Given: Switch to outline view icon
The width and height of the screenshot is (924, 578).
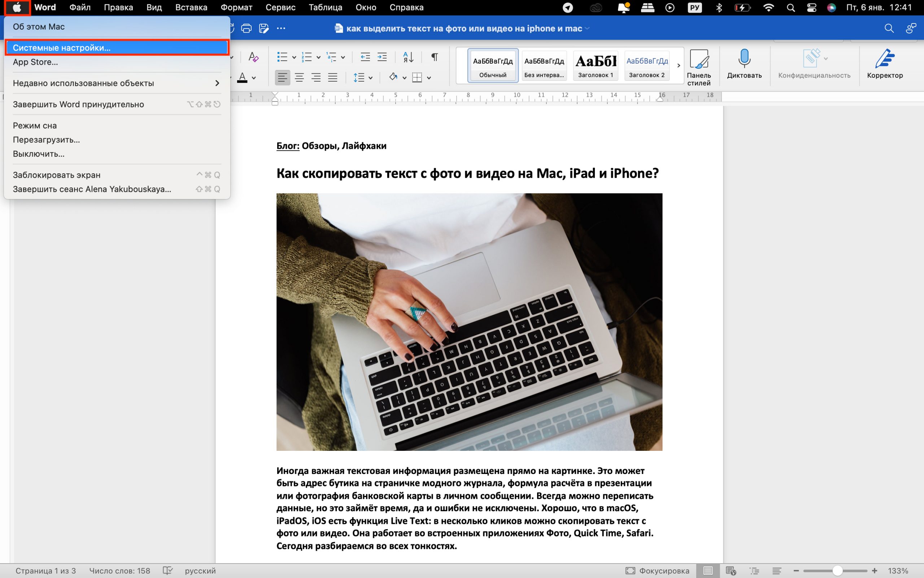Looking at the screenshot, I should (x=754, y=571).
